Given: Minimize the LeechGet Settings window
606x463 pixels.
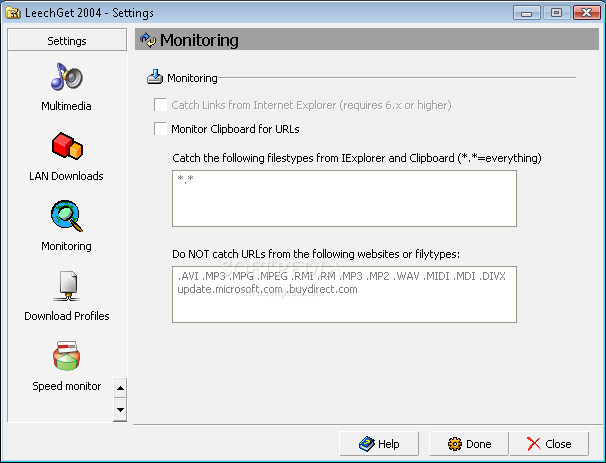Looking at the screenshot, I should 526,13.
